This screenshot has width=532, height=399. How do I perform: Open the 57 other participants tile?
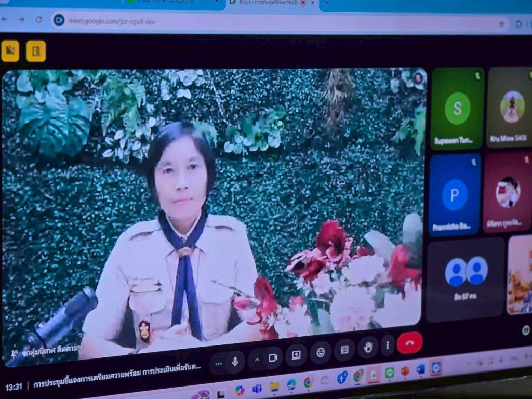pos(465,278)
